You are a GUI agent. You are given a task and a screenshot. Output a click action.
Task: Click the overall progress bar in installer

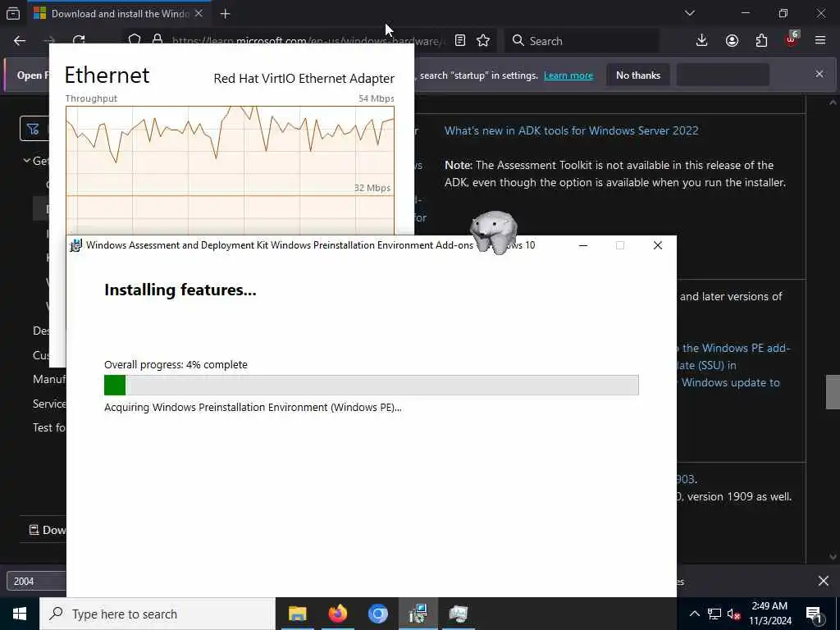point(372,386)
